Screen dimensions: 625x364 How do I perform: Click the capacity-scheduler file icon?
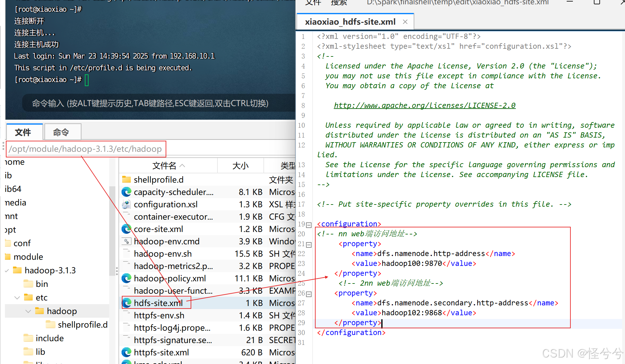126,192
